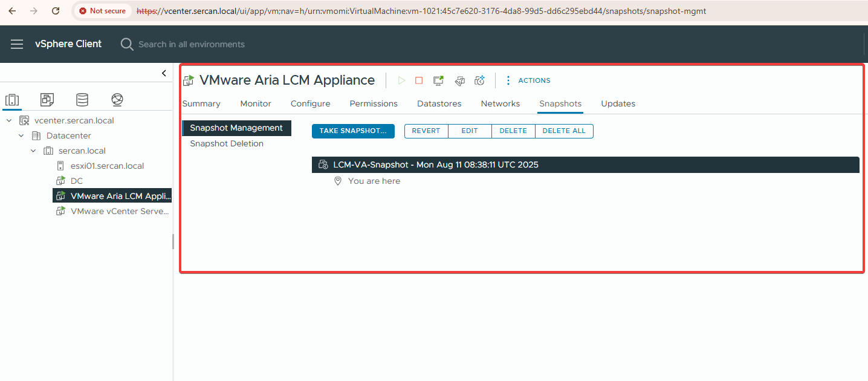This screenshot has width=868, height=381.
Task: Open the Hosts and Clusters inventory view
Action: pos(12,100)
